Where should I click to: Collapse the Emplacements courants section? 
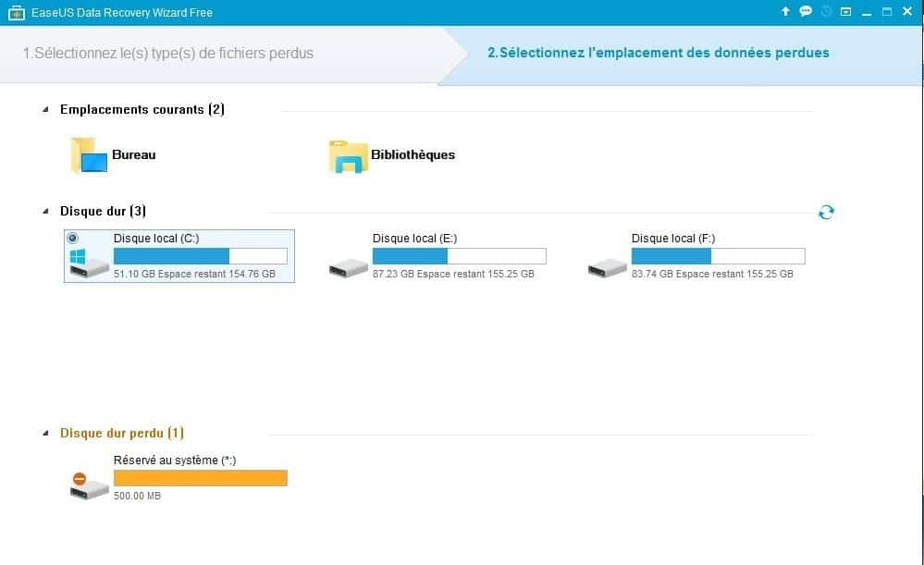[45, 110]
